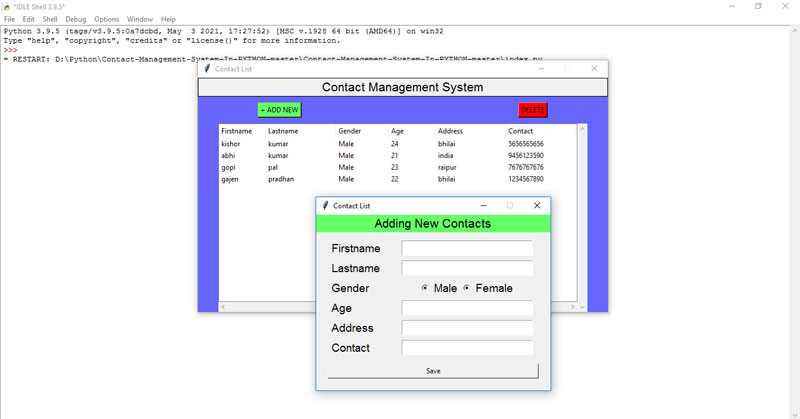This screenshot has width=800, height=419.
Task: Open the Options menu
Action: pyautogui.click(x=106, y=19)
